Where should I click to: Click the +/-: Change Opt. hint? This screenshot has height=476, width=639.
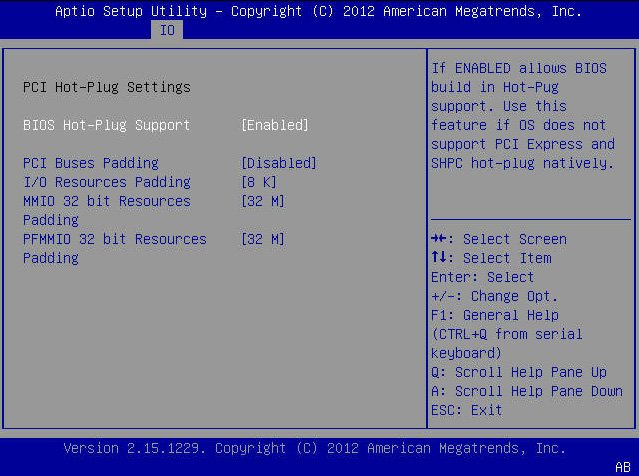[x=494, y=296]
